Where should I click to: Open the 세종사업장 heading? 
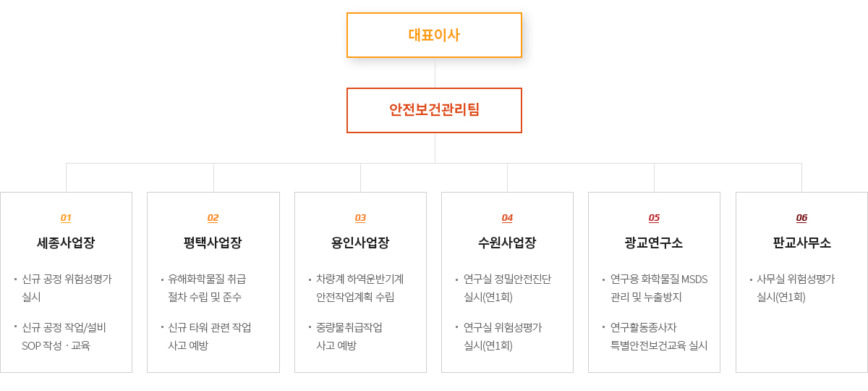pos(66,243)
